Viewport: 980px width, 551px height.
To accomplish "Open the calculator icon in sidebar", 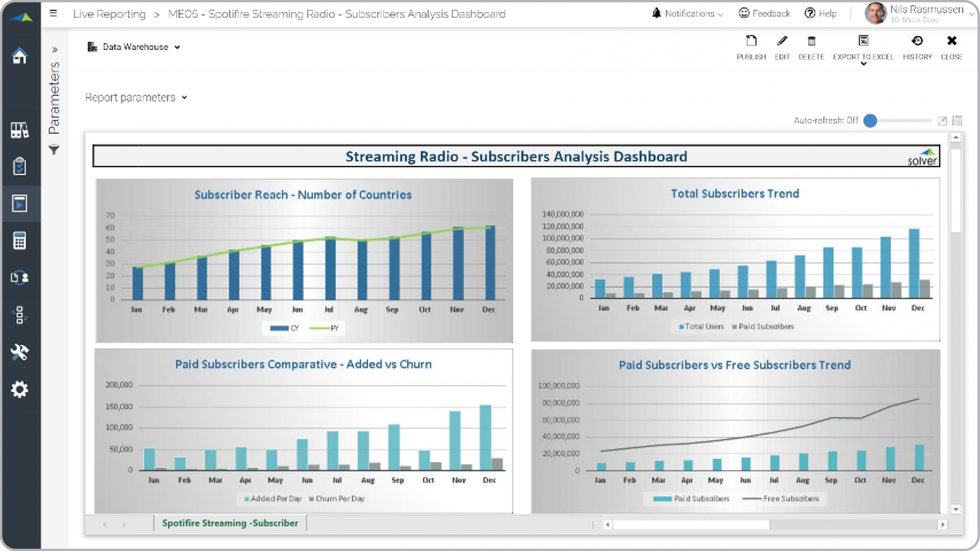I will (20, 241).
